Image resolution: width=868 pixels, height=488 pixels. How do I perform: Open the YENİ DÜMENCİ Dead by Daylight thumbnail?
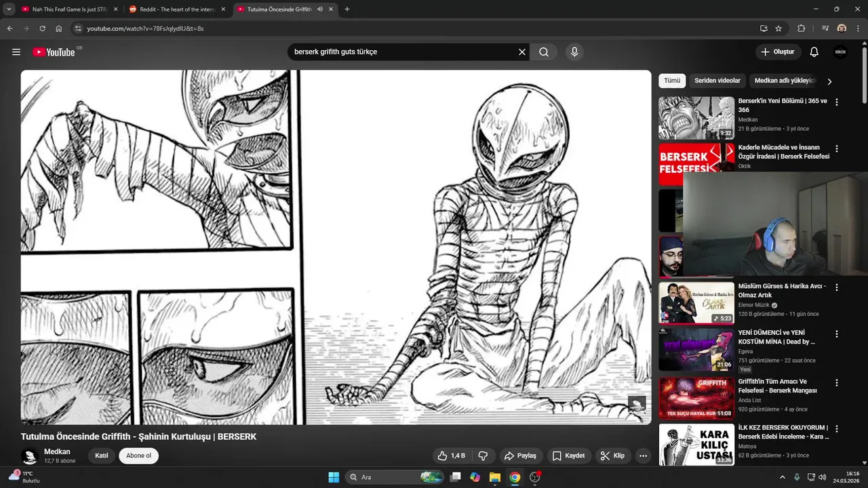696,350
